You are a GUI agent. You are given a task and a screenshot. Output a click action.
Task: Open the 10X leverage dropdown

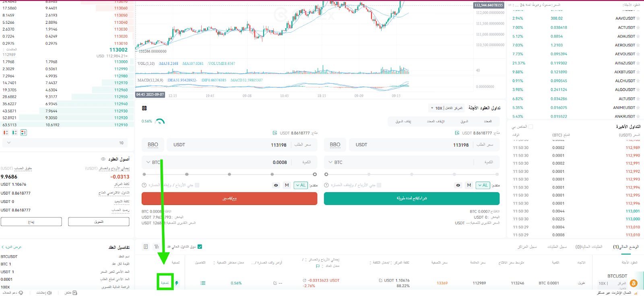pos(447,108)
